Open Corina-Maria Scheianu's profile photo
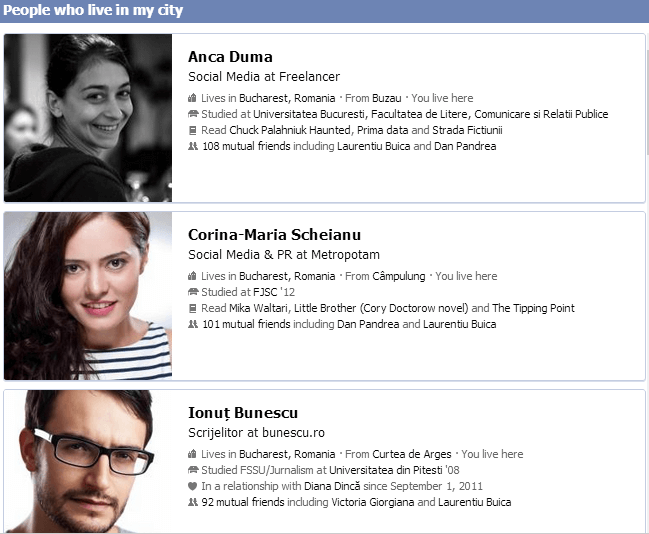 pyautogui.click(x=88, y=296)
